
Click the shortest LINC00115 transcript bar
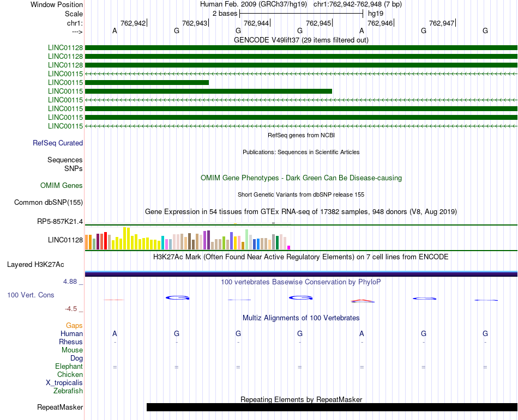coord(147,82)
